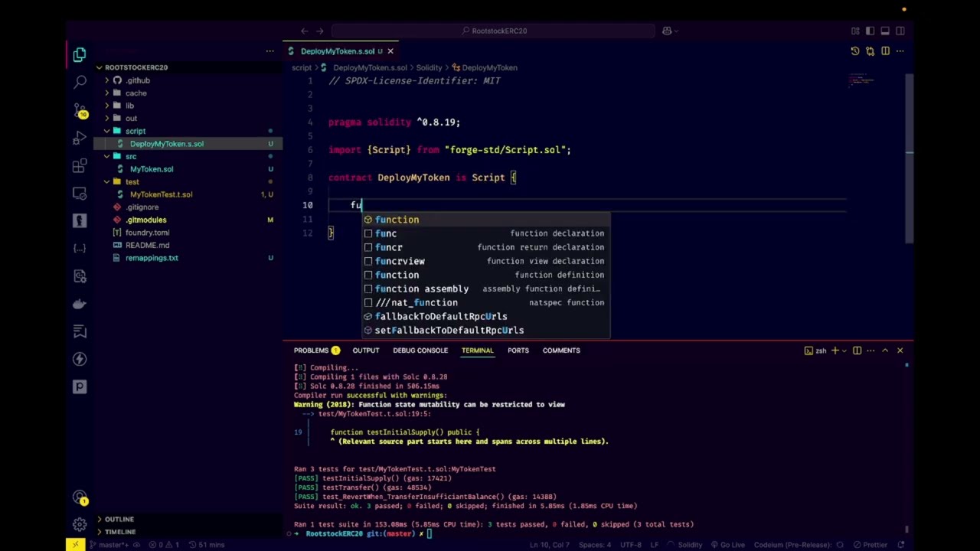The width and height of the screenshot is (980, 551).
Task: Select 'function assembly' suggestion
Action: pos(485,289)
